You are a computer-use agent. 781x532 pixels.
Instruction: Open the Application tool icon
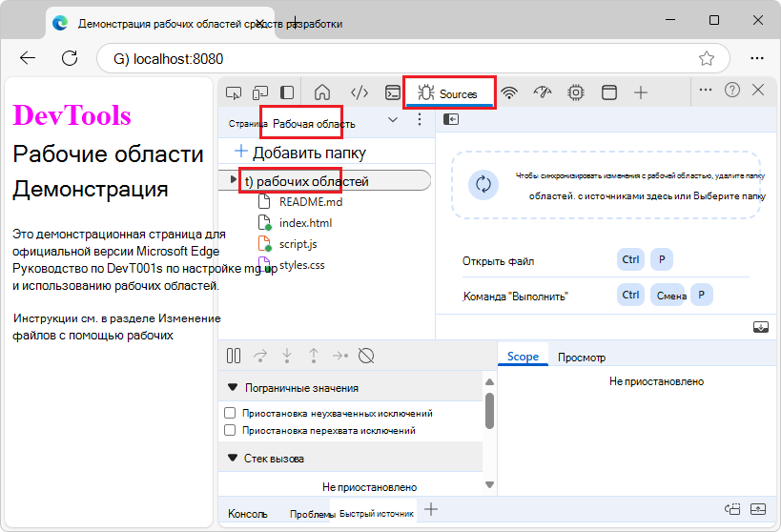tap(609, 92)
